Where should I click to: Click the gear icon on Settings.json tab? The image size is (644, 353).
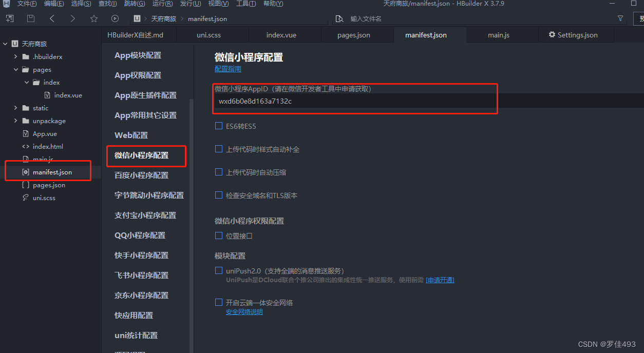click(552, 35)
